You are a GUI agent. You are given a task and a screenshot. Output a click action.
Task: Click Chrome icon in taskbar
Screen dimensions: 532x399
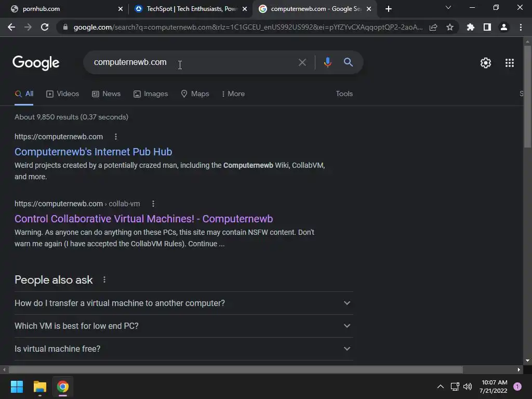63,387
